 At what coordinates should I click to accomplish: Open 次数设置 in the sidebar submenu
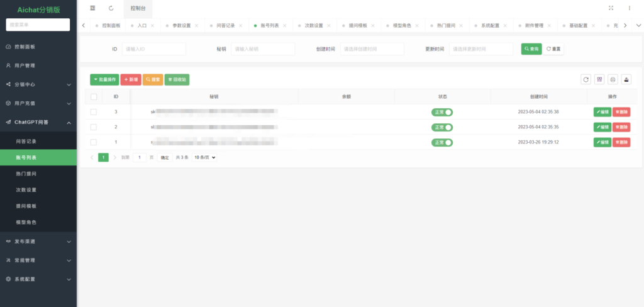(x=38, y=190)
